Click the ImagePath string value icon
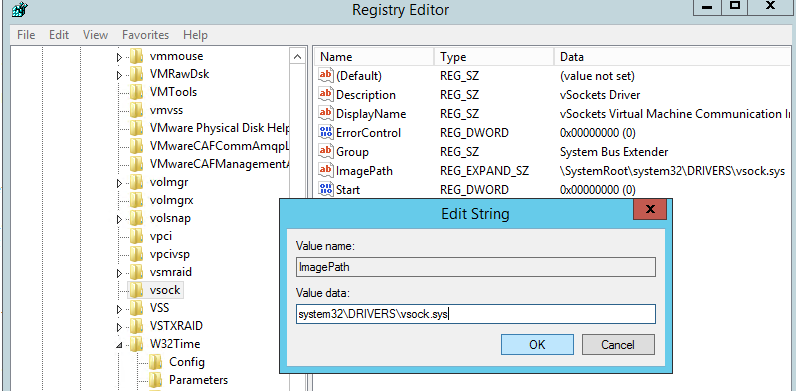 325,171
